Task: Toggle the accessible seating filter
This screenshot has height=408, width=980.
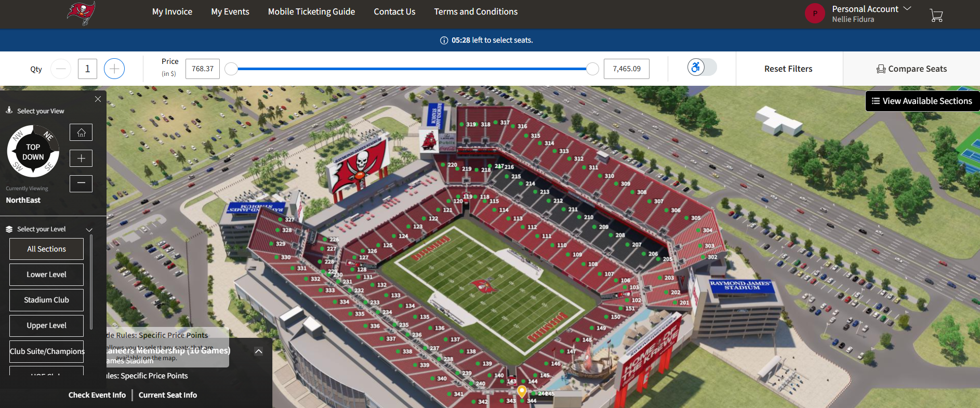Action: (x=701, y=67)
